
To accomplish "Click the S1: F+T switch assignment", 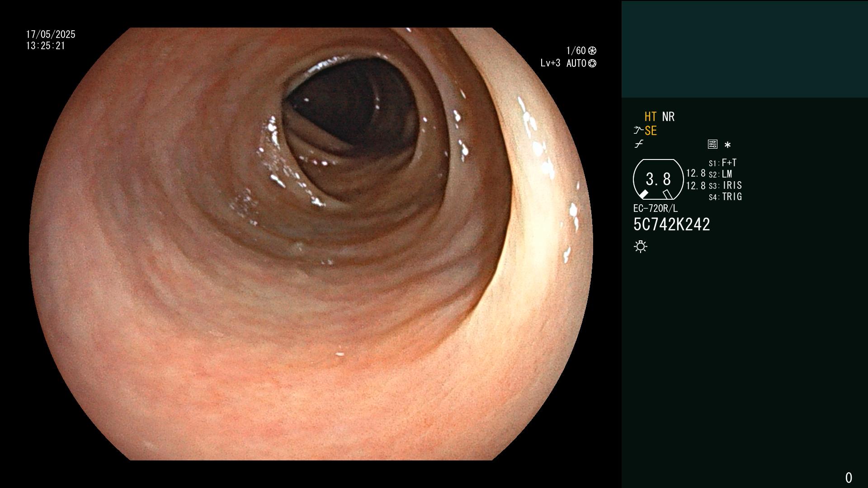I will 723,163.
